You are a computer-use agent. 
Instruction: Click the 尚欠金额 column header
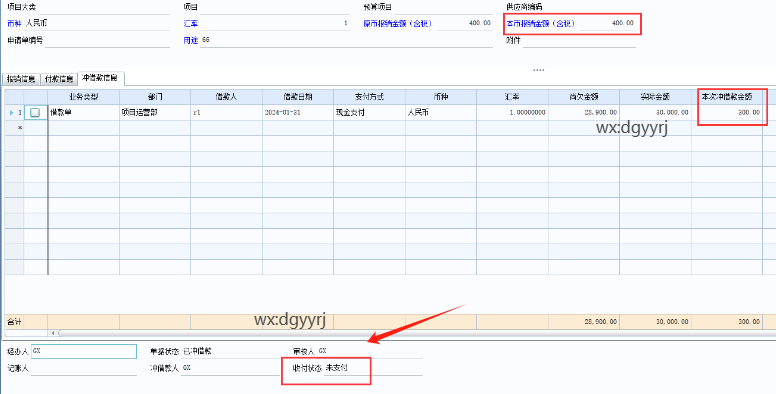point(584,97)
